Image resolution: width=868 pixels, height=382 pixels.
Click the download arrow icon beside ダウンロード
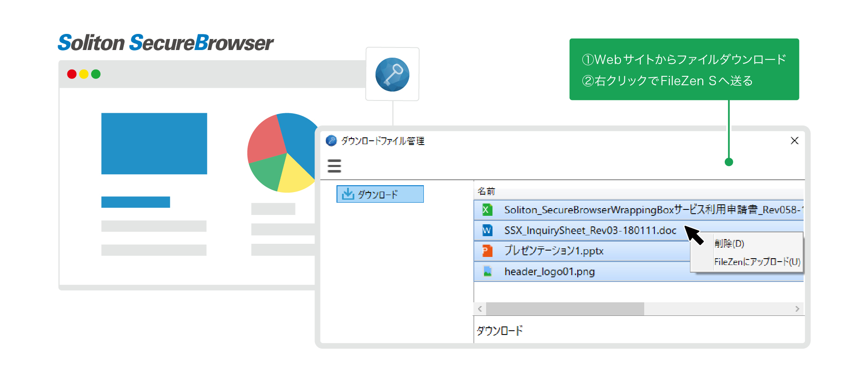348,194
